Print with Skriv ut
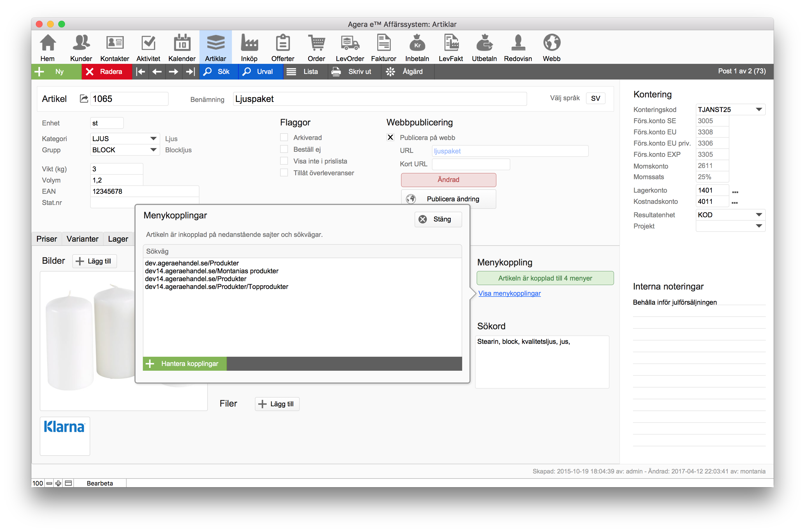This screenshot has width=805, height=532. point(354,72)
